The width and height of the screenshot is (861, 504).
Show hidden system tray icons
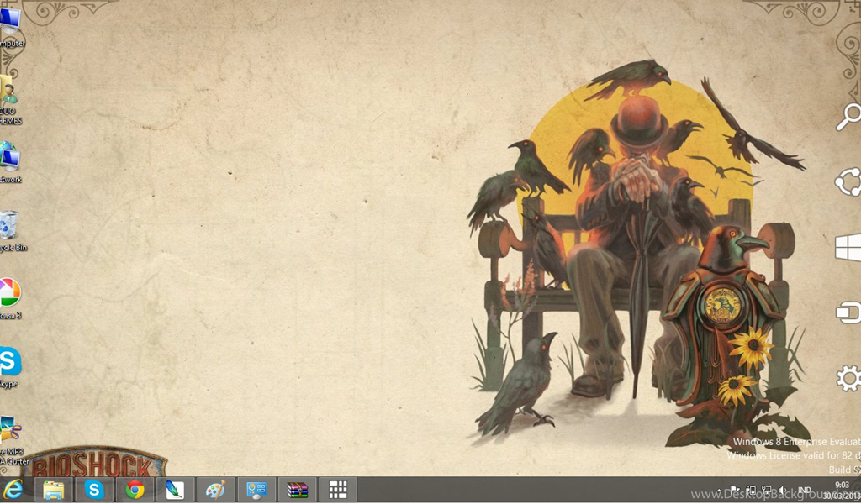point(719,491)
